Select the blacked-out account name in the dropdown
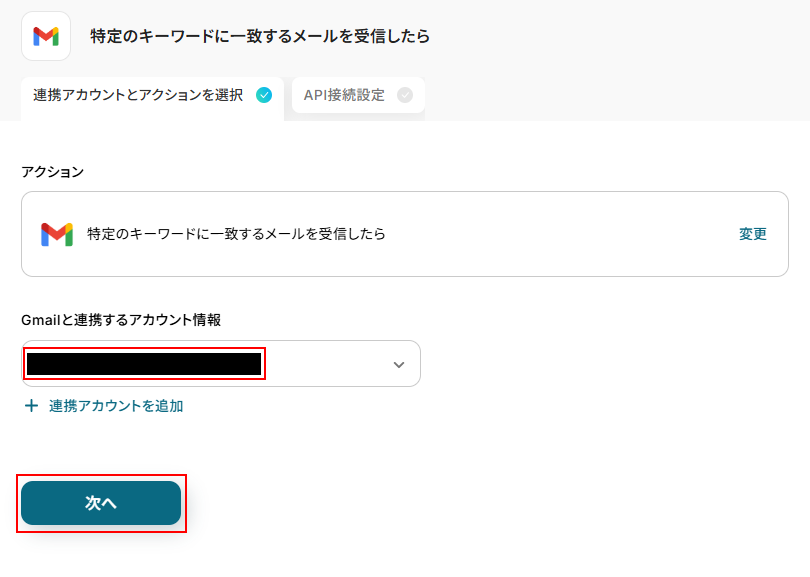This screenshot has width=810, height=577. pyautogui.click(x=144, y=364)
